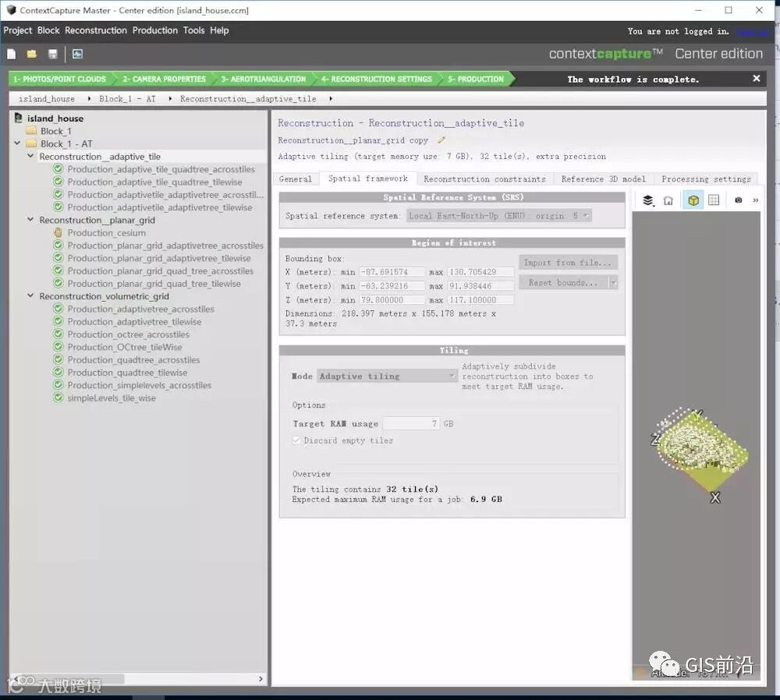
Task: Click the Import from file button
Action: [568, 263]
